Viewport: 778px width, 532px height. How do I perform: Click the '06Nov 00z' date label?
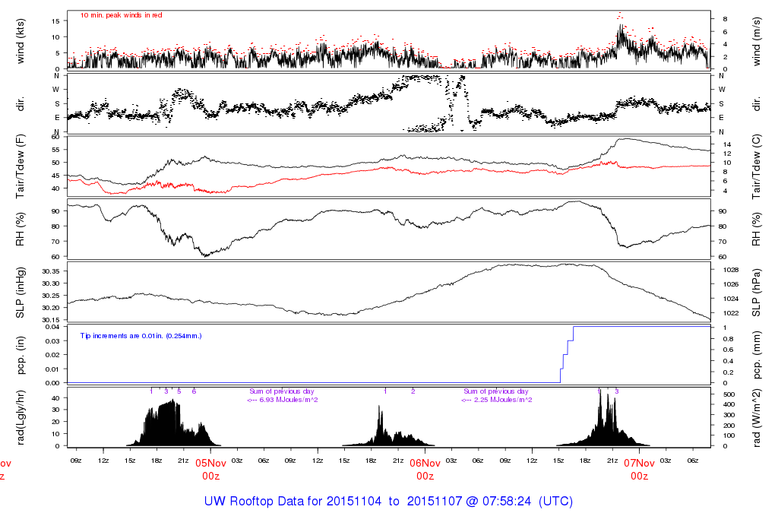pyautogui.click(x=425, y=470)
